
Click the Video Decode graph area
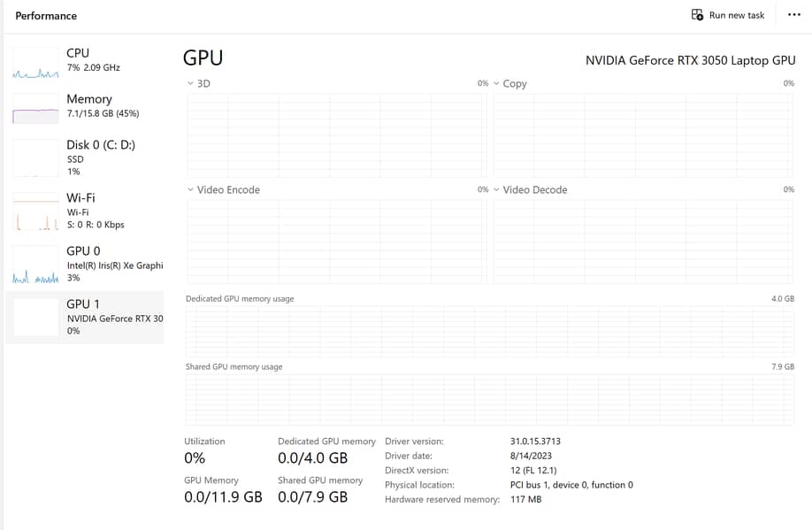point(643,241)
